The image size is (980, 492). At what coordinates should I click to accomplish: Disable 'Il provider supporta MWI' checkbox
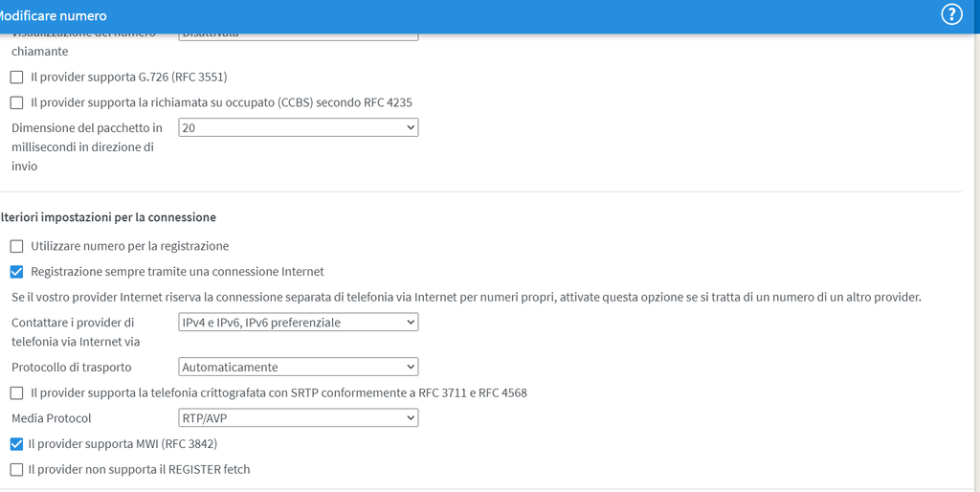[17, 444]
